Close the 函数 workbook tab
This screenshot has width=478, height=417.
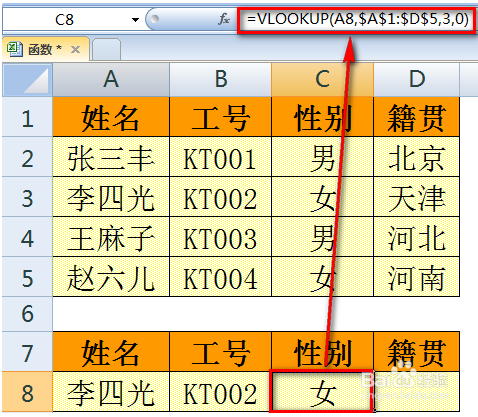(x=76, y=50)
